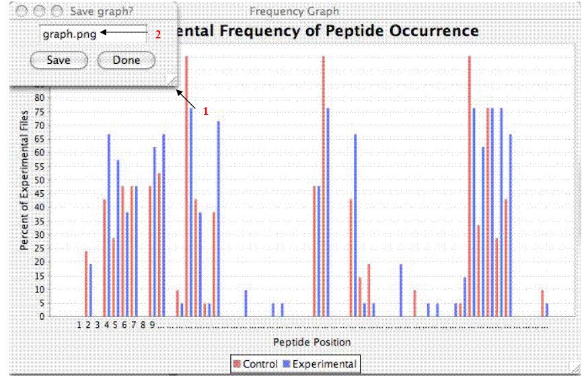The image size is (588, 381).
Task: Click the Save button in the dialog
Action: (x=59, y=60)
